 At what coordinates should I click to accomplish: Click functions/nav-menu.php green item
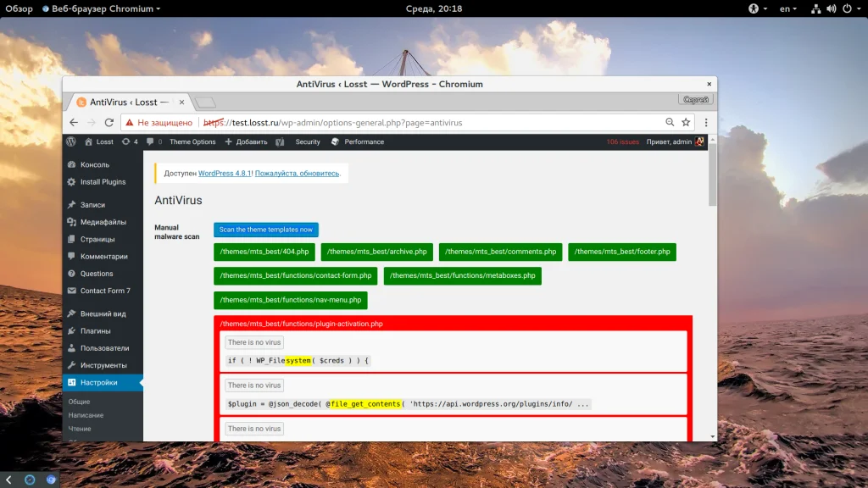coord(291,300)
